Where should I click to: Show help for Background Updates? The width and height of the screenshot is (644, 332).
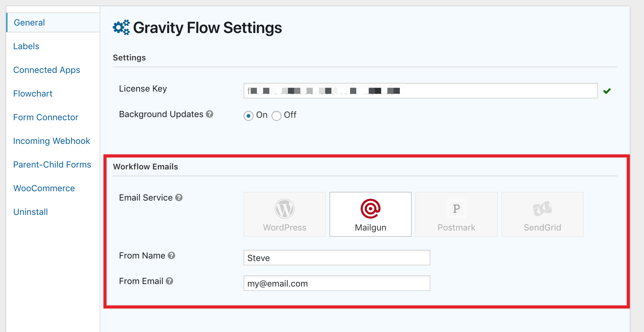(x=210, y=114)
